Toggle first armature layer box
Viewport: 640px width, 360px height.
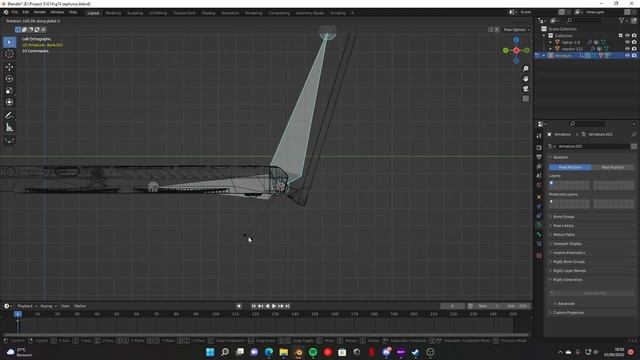[x=551, y=183]
